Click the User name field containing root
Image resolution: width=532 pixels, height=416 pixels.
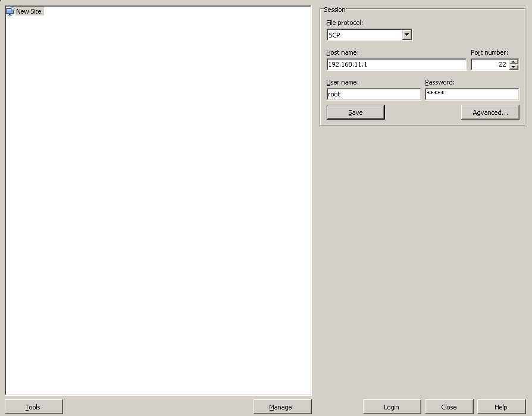point(373,94)
